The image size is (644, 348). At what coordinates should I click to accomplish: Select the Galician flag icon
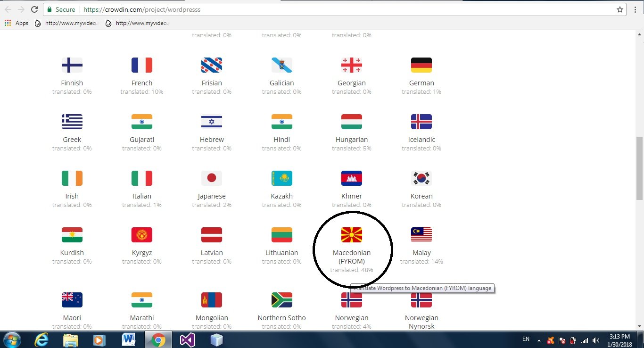[282, 65]
